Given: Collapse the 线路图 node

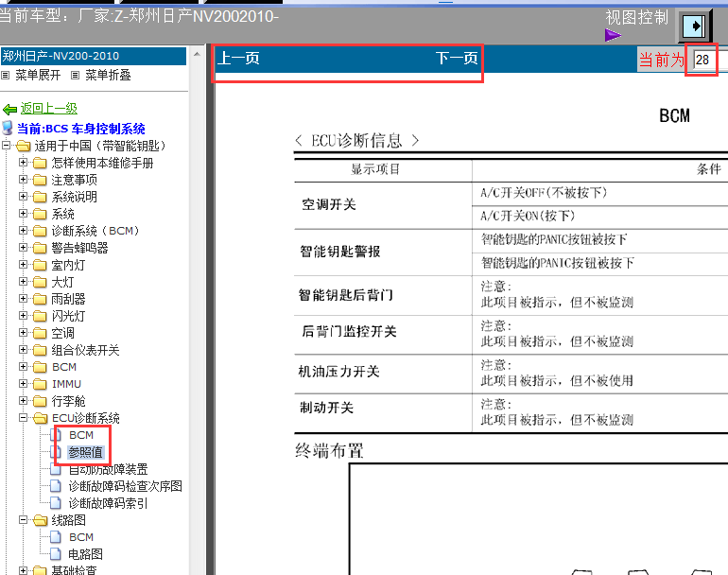Looking at the screenshot, I should [x=23, y=520].
